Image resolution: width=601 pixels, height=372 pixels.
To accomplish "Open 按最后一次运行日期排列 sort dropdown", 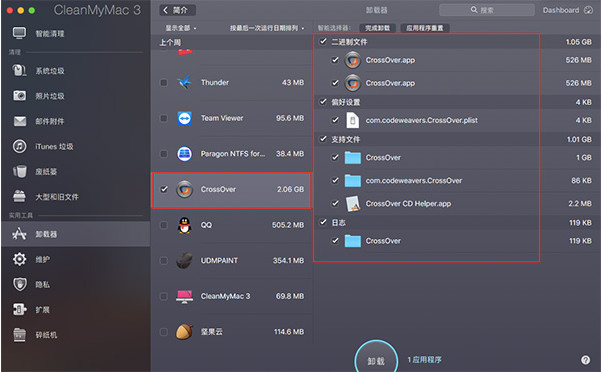I will point(267,28).
